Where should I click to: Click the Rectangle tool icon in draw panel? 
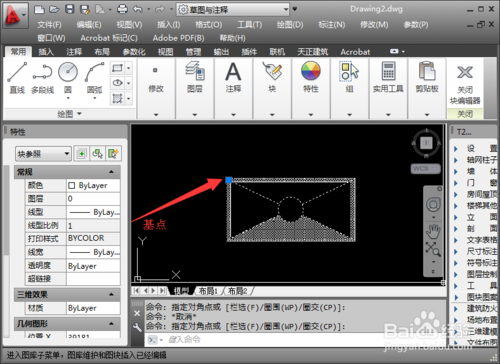[x=118, y=68]
